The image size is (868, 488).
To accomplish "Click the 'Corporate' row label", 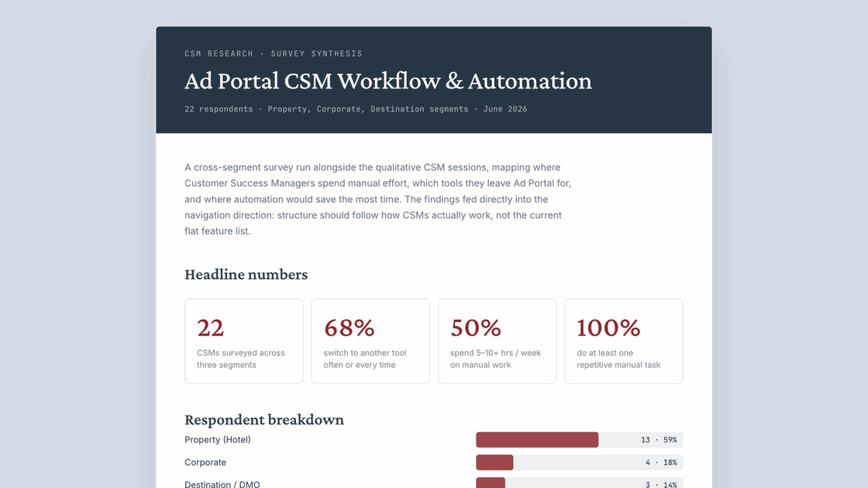I will [x=205, y=462].
